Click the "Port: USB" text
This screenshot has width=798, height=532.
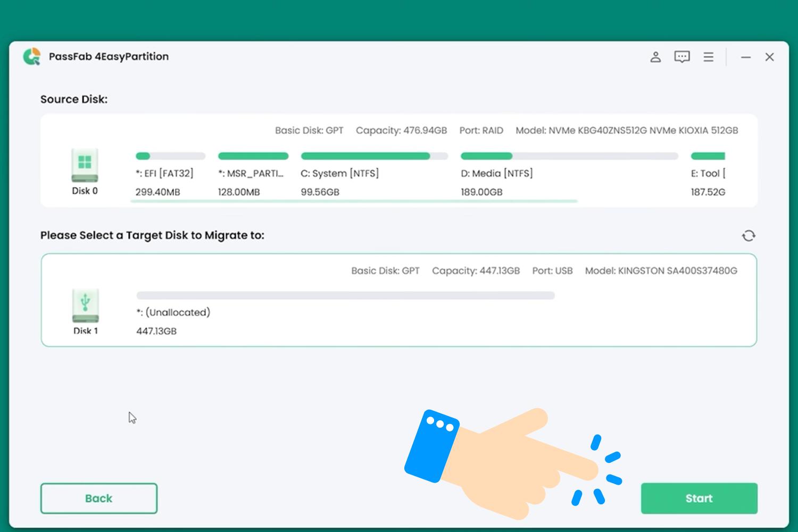553,271
